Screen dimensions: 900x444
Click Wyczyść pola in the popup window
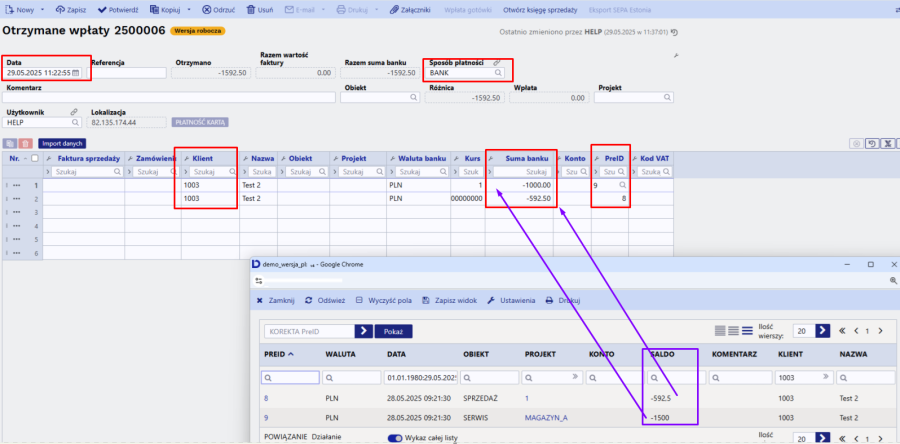coord(383,300)
